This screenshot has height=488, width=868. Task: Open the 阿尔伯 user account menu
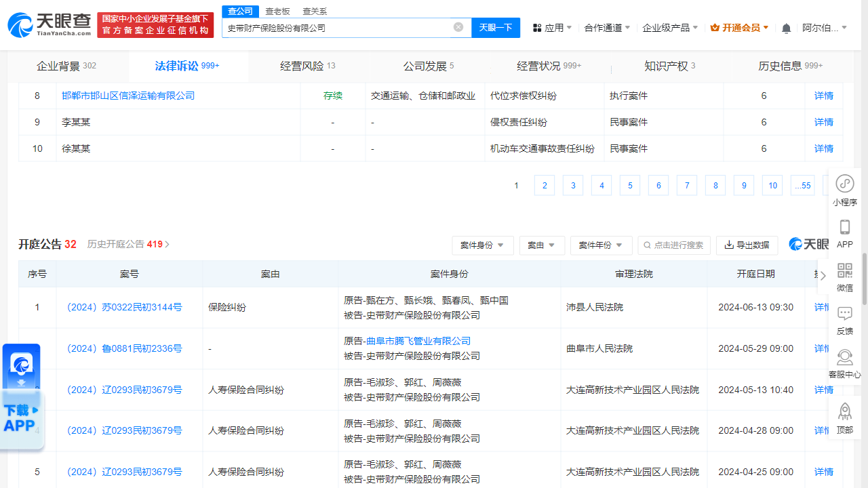tap(825, 28)
